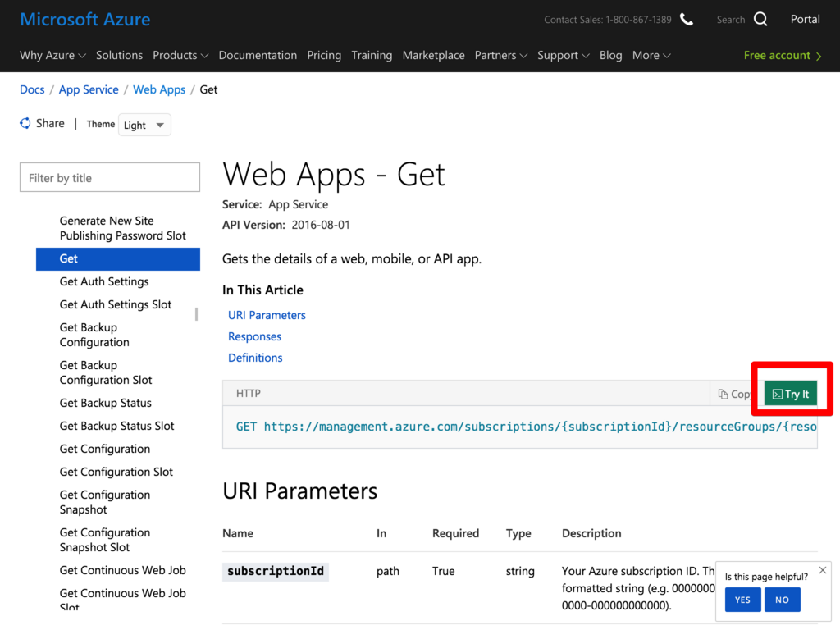Answer NO to page helpful
This screenshot has width=840, height=630.
tap(782, 600)
